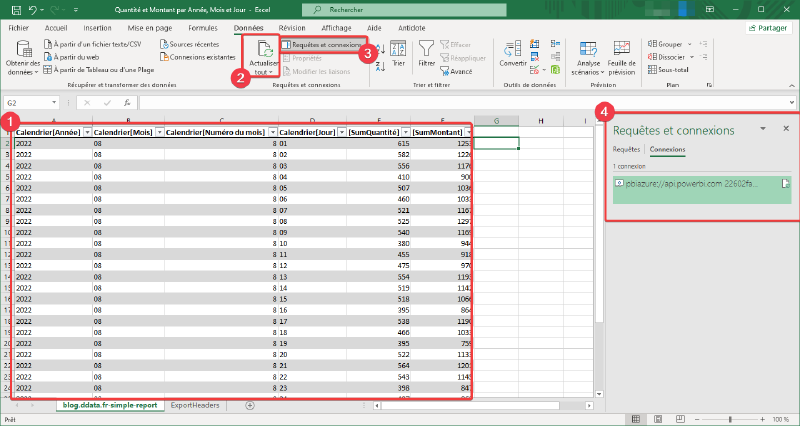Select blog.ddata.fr-simple-report sheet tab

click(110, 406)
